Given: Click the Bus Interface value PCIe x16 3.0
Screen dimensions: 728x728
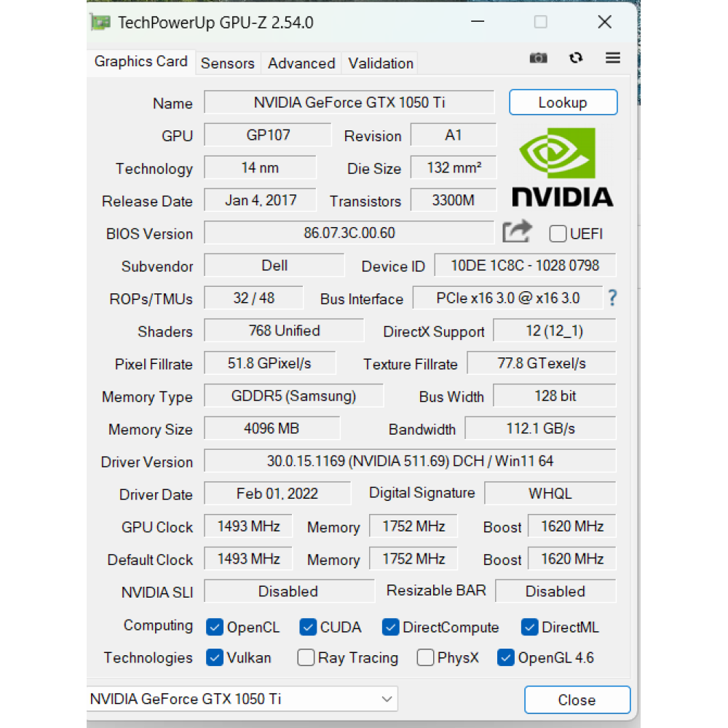Looking at the screenshot, I should pos(508,298).
